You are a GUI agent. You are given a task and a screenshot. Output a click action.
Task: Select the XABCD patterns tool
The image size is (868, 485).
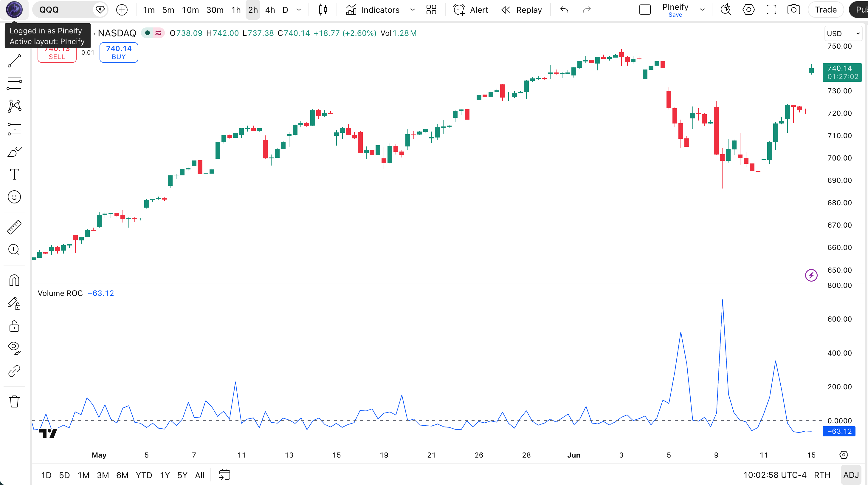[x=14, y=106]
